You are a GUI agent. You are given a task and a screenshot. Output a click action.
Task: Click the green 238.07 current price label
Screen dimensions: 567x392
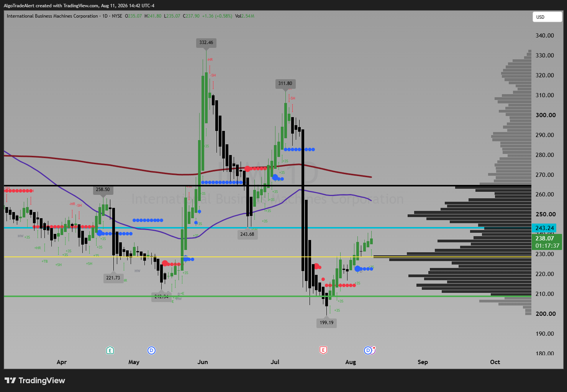click(545, 238)
